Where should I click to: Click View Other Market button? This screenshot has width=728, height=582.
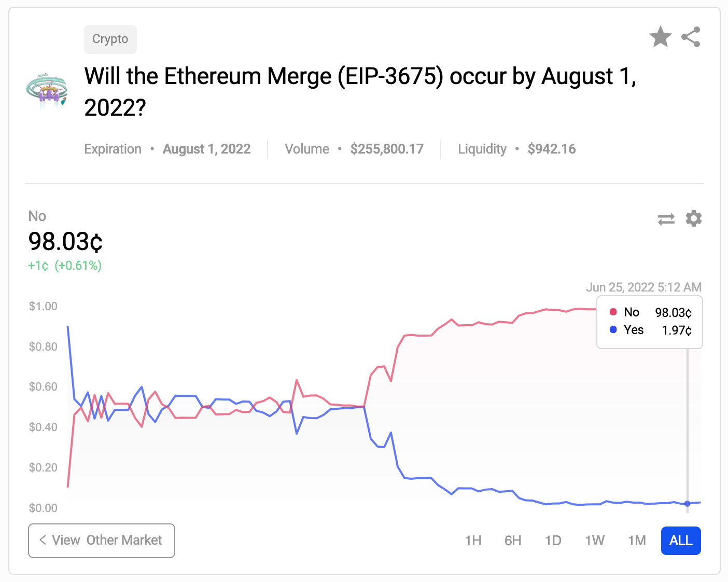pyautogui.click(x=102, y=541)
